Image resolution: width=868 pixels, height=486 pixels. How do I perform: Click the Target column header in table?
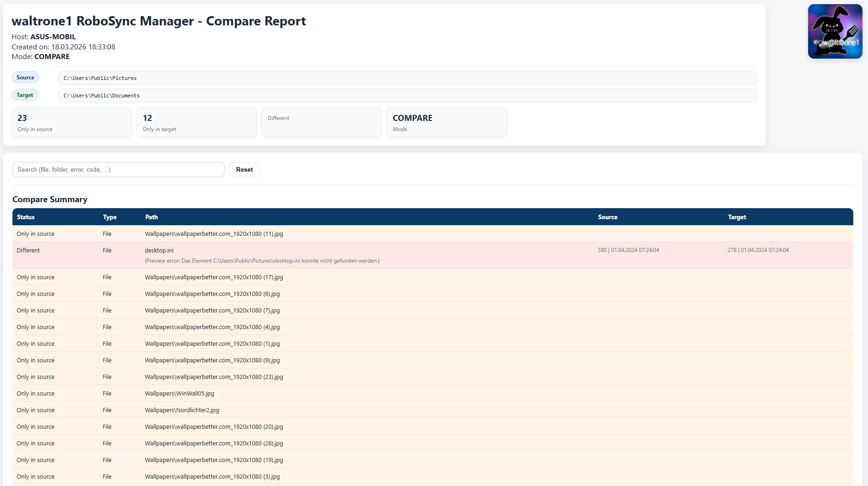pos(737,217)
